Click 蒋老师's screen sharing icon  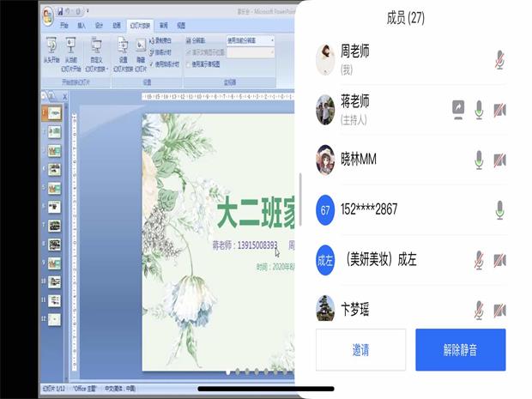[x=460, y=109]
